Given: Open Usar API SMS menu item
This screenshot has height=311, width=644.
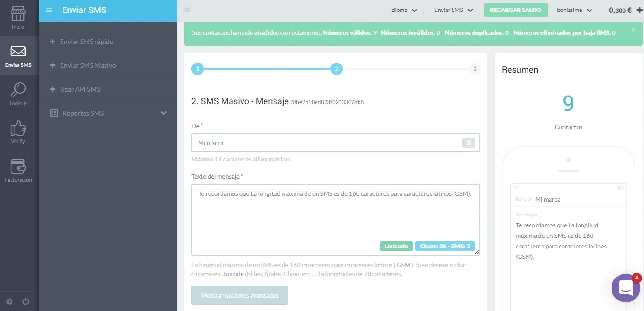Looking at the screenshot, I should pos(80,89).
